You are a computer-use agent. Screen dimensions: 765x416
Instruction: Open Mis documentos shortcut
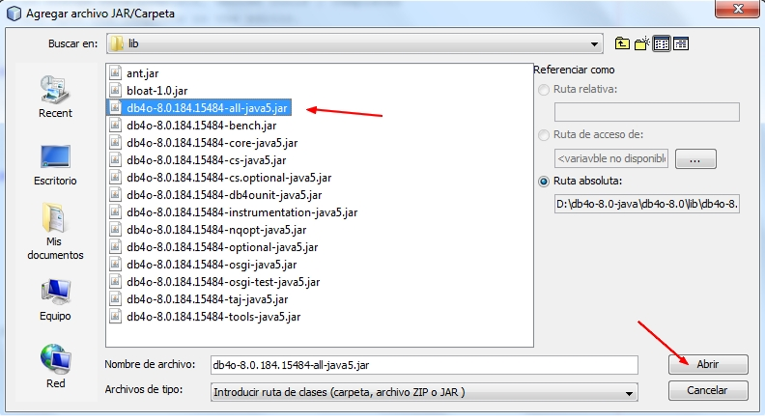coord(55,232)
